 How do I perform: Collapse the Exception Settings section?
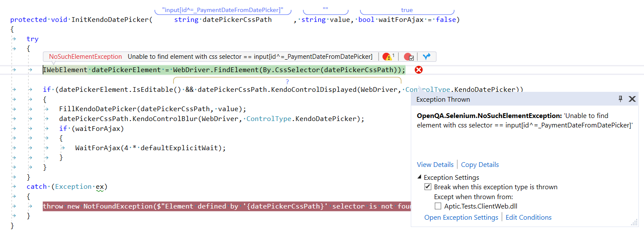click(x=419, y=177)
